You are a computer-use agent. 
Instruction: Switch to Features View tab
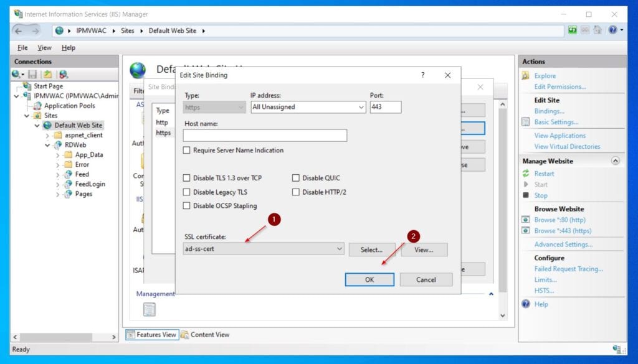click(x=152, y=335)
